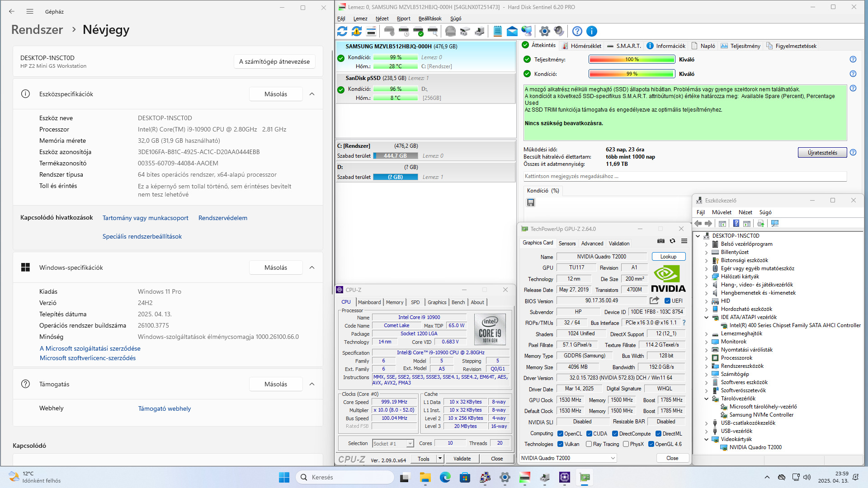
Task: Click the Kondíció 99% health bar
Action: pos(631,74)
